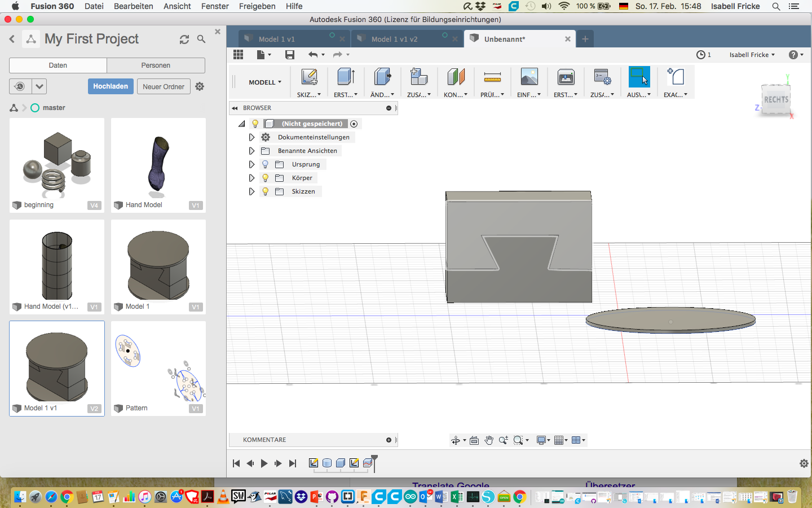
Task: Collapse the Browser panel with double arrows
Action: pyautogui.click(x=235, y=108)
